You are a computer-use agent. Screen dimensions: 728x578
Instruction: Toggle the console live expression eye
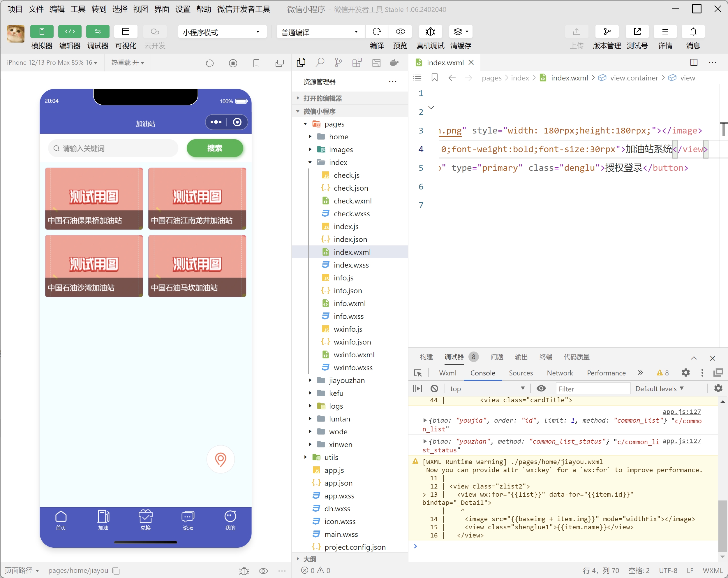541,389
